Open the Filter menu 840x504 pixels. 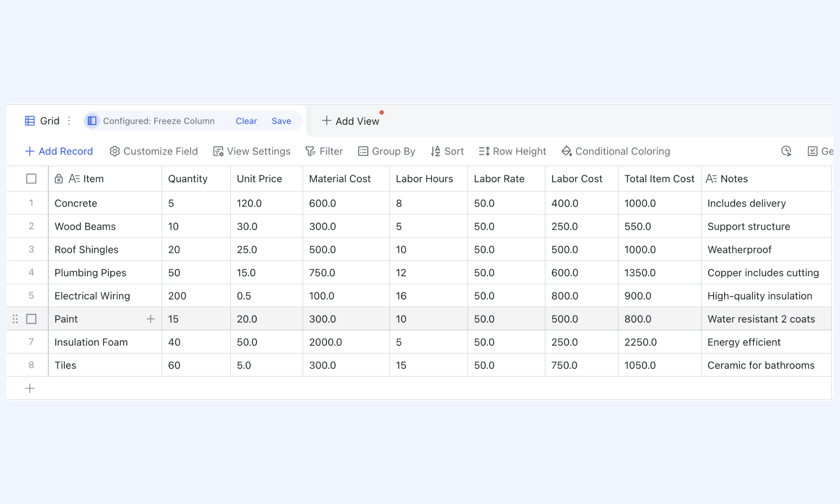pos(324,151)
